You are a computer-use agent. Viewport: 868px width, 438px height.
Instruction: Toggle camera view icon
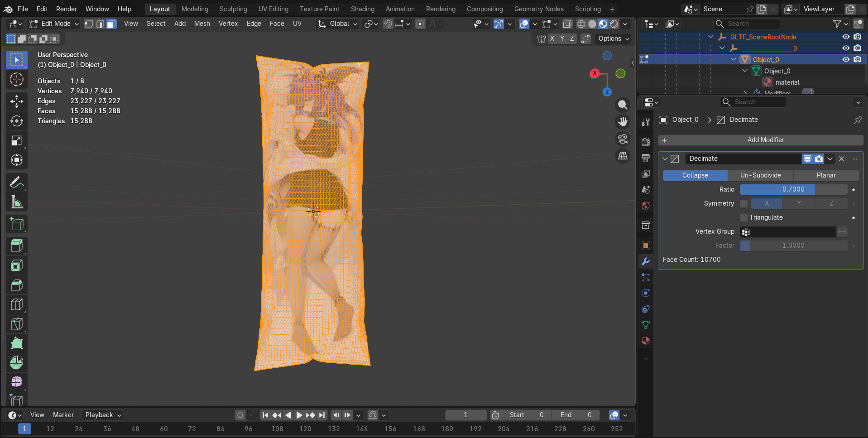[x=623, y=139]
